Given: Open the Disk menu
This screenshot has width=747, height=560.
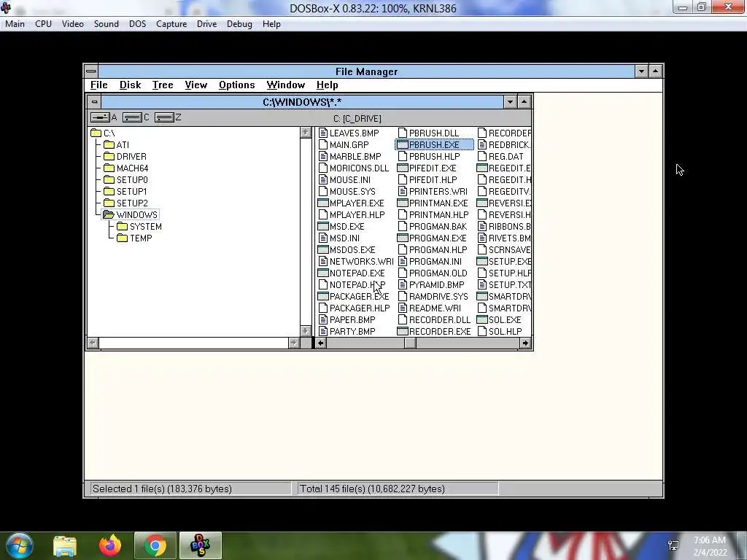Looking at the screenshot, I should (130, 85).
